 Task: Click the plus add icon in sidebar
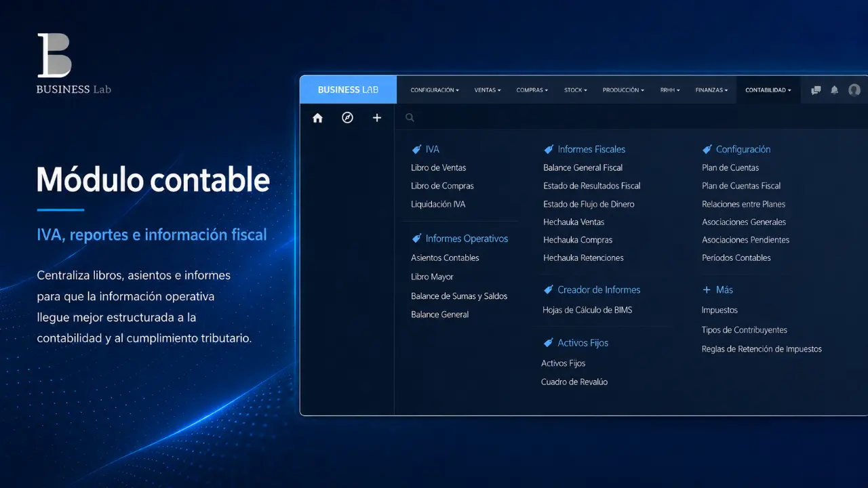click(377, 118)
